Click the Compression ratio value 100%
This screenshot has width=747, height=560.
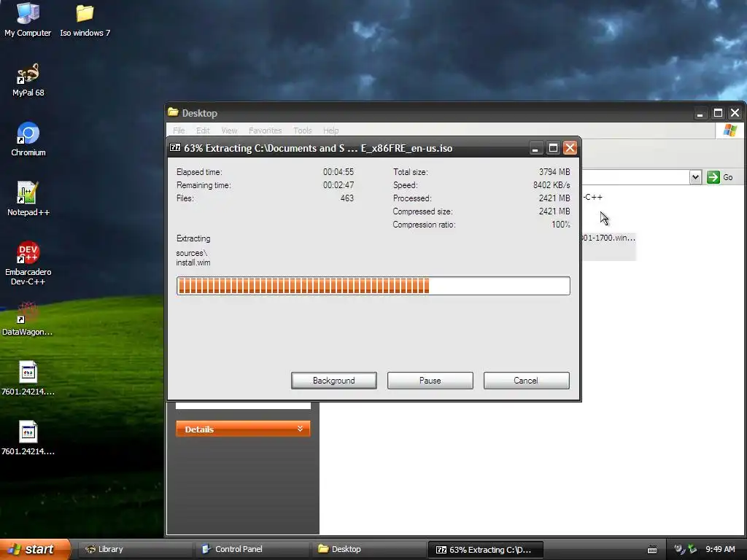[x=561, y=225]
